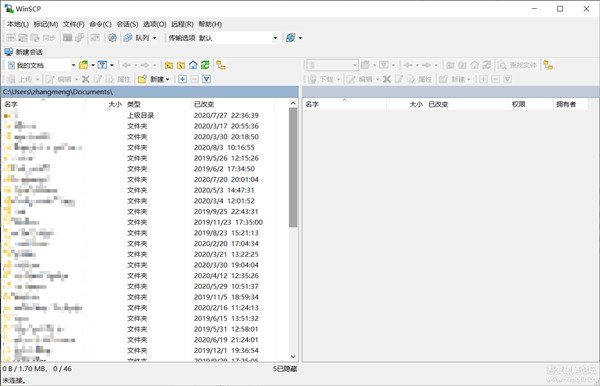Click the Synchronize toolbar icon

tap(35, 37)
